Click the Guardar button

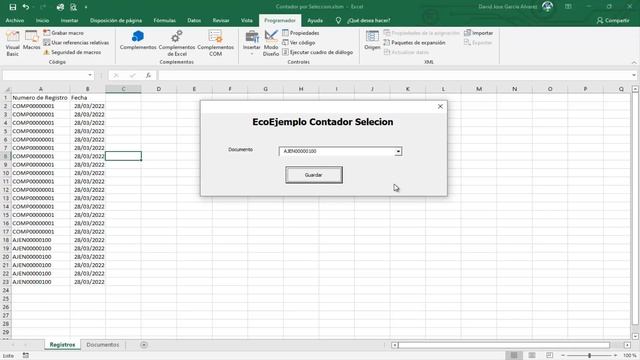tap(313, 175)
